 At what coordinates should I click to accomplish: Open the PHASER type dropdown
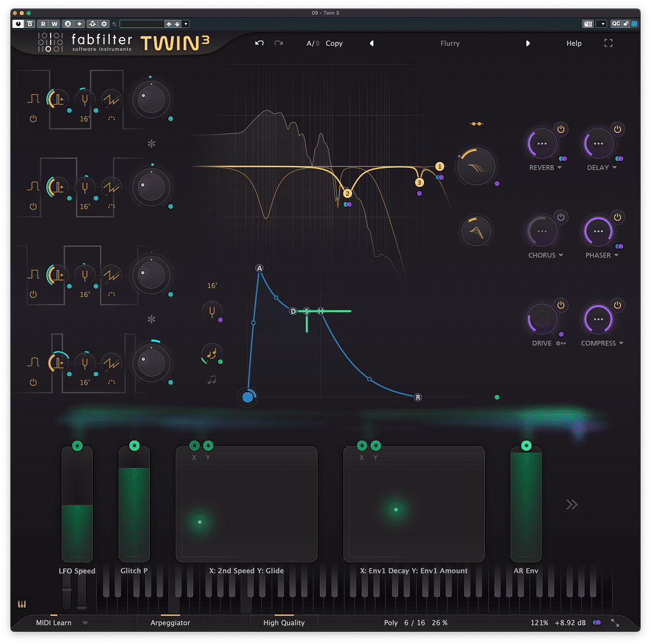(x=602, y=256)
